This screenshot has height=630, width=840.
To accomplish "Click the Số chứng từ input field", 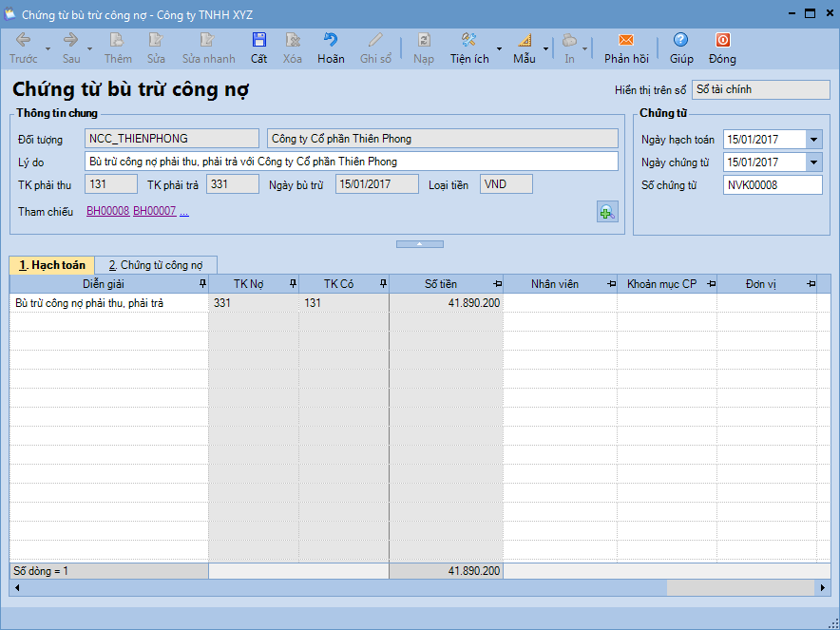I will tap(772, 185).
